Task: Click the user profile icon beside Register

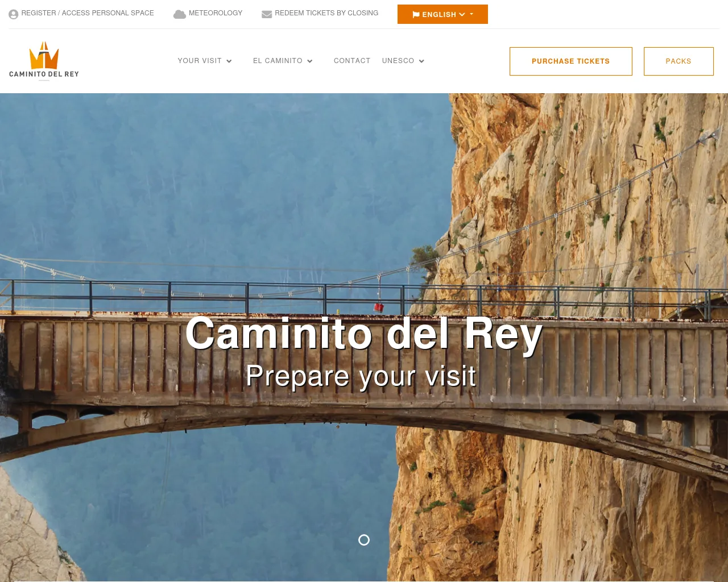Action: (x=14, y=14)
